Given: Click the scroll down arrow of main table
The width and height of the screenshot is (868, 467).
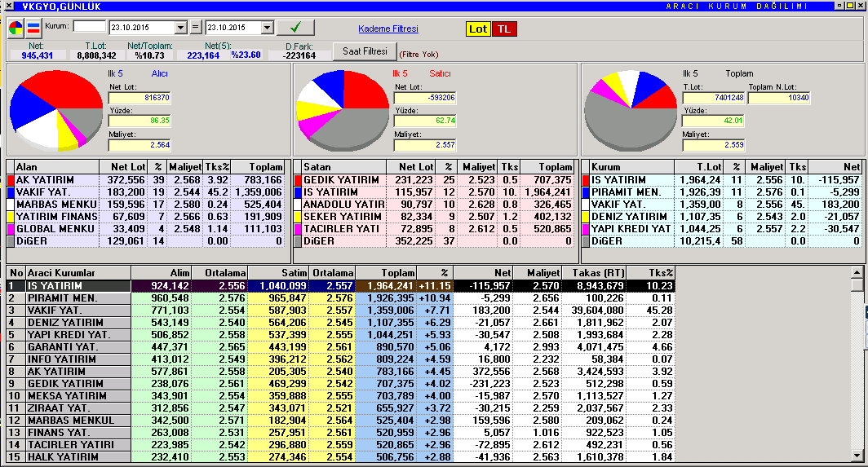Looking at the screenshot, I should click(x=857, y=456).
